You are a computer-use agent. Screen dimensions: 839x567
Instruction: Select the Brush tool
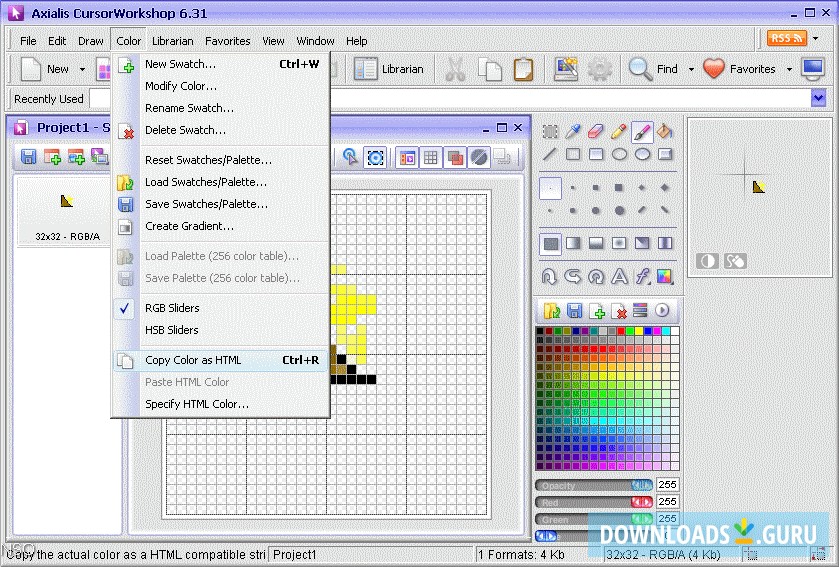642,132
